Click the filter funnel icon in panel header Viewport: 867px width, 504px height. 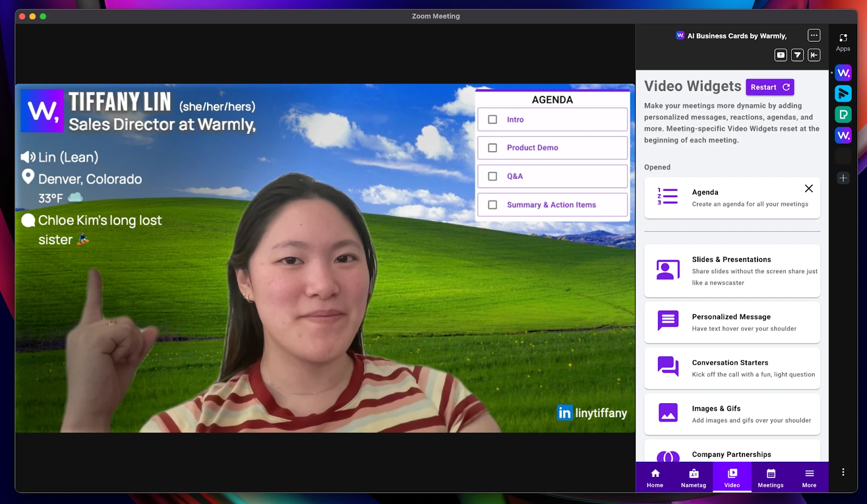click(798, 55)
